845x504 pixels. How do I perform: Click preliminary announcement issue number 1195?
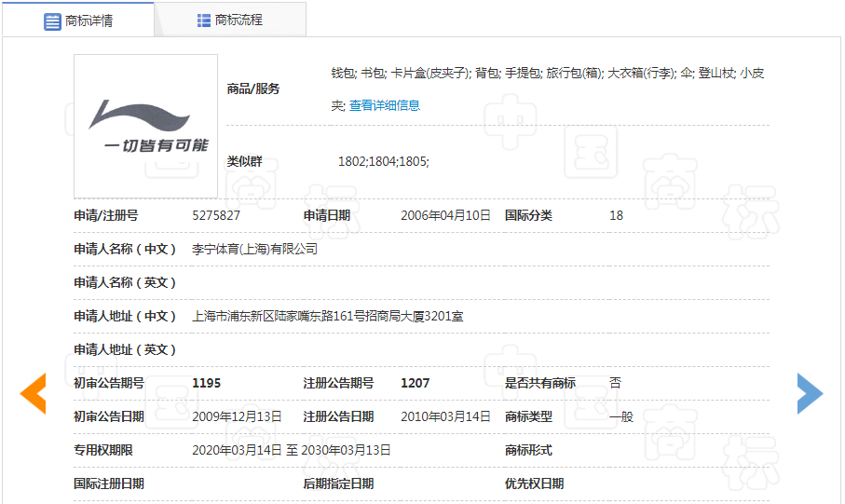click(206, 383)
